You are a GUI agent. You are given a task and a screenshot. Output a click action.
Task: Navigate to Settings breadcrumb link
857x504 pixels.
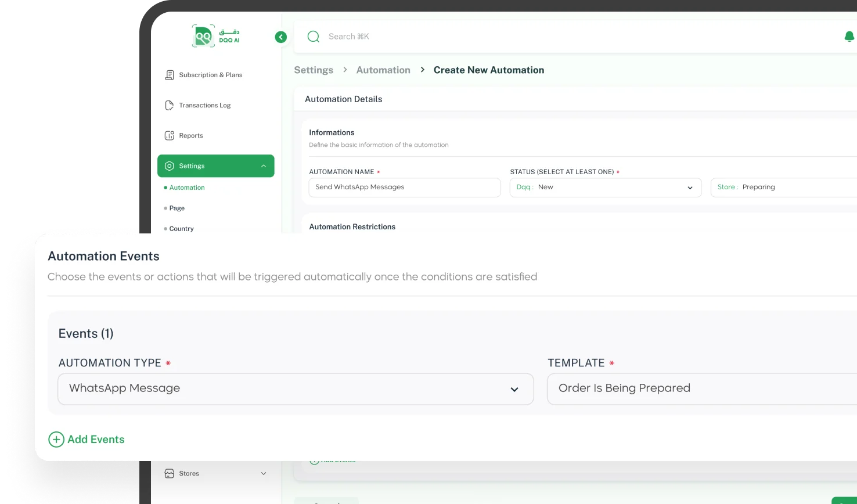[x=314, y=70]
